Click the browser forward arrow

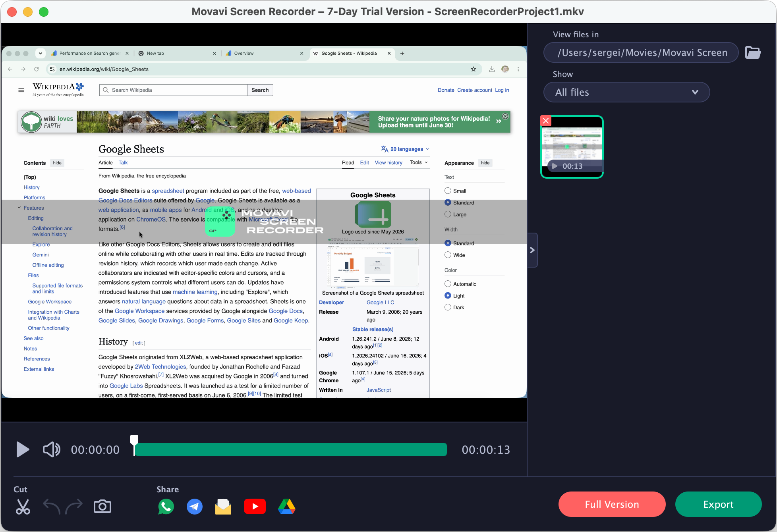coord(23,69)
